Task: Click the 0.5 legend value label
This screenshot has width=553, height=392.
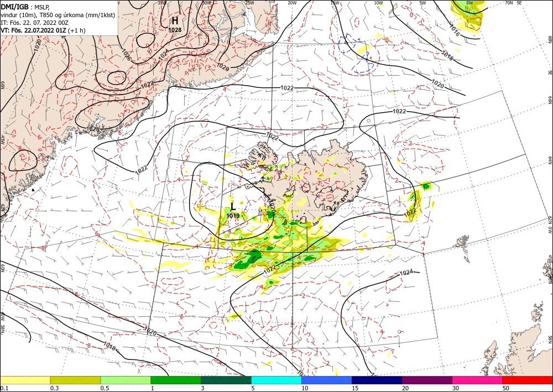Action: coord(105,388)
